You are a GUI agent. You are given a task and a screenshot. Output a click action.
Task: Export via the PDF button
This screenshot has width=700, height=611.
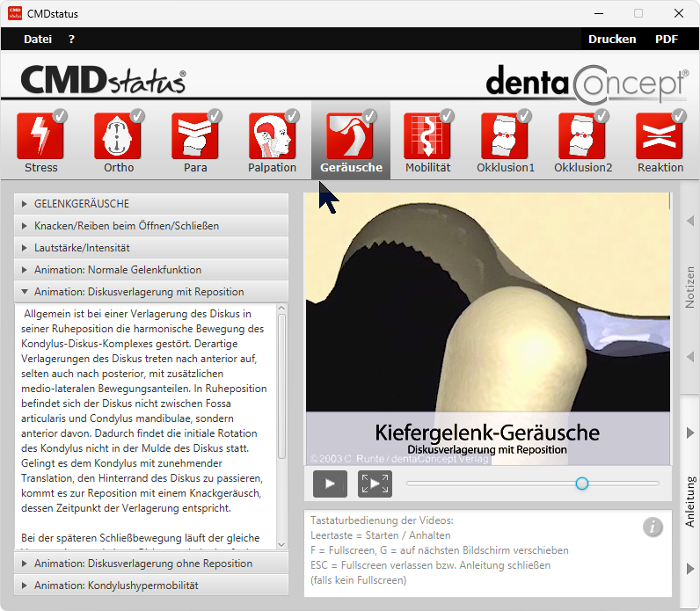(x=666, y=40)
